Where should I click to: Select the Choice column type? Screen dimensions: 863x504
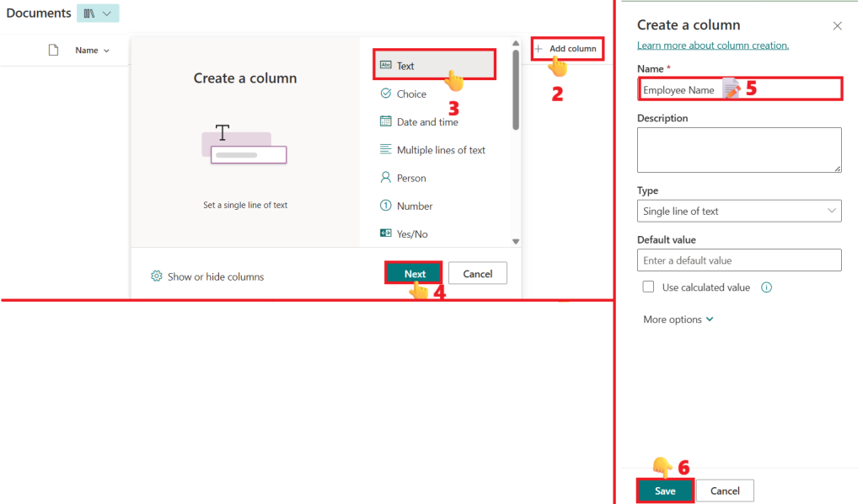pos(411,94)
